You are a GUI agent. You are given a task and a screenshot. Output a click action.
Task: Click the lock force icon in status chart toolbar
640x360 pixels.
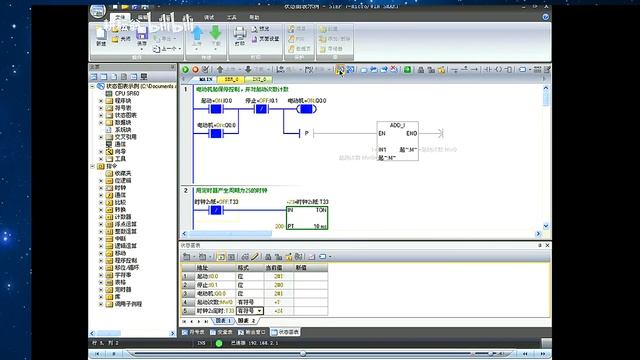[x=268, y=257]
